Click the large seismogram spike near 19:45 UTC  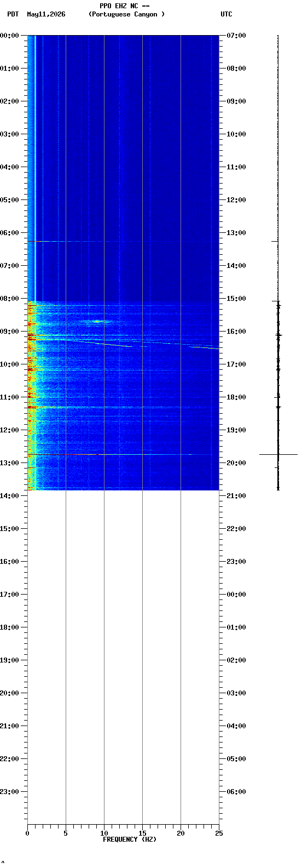(x=278, y=454)
